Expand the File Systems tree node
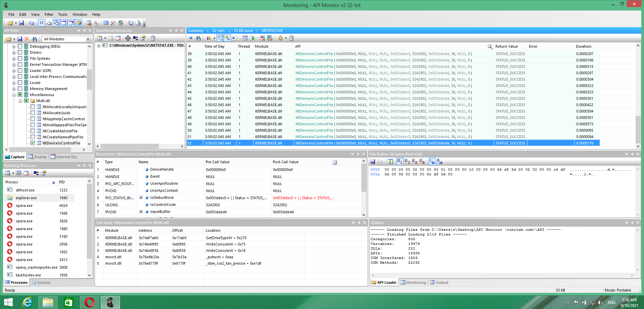Viewport: 644px width, 309px height. pos(14,58)
